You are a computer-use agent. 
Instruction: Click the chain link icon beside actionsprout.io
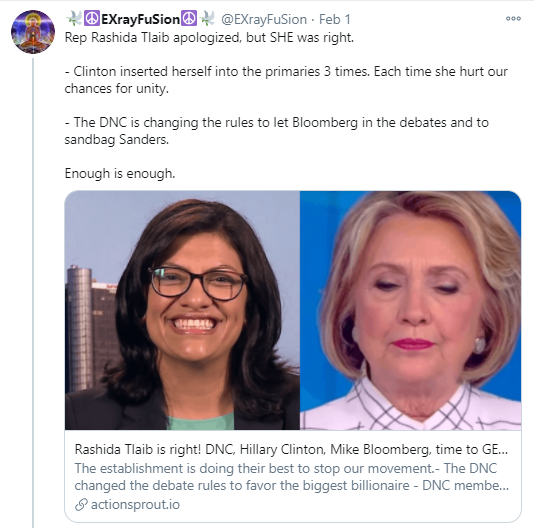pyautogui.click(x=81, y=504)
